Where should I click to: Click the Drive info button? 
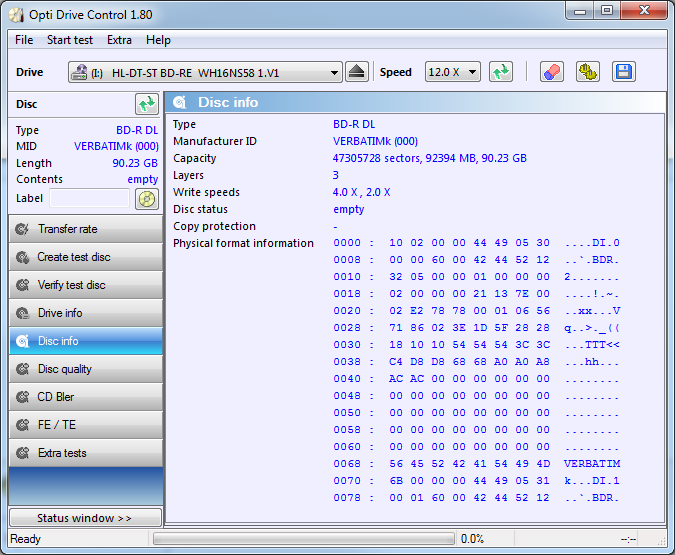85,313
